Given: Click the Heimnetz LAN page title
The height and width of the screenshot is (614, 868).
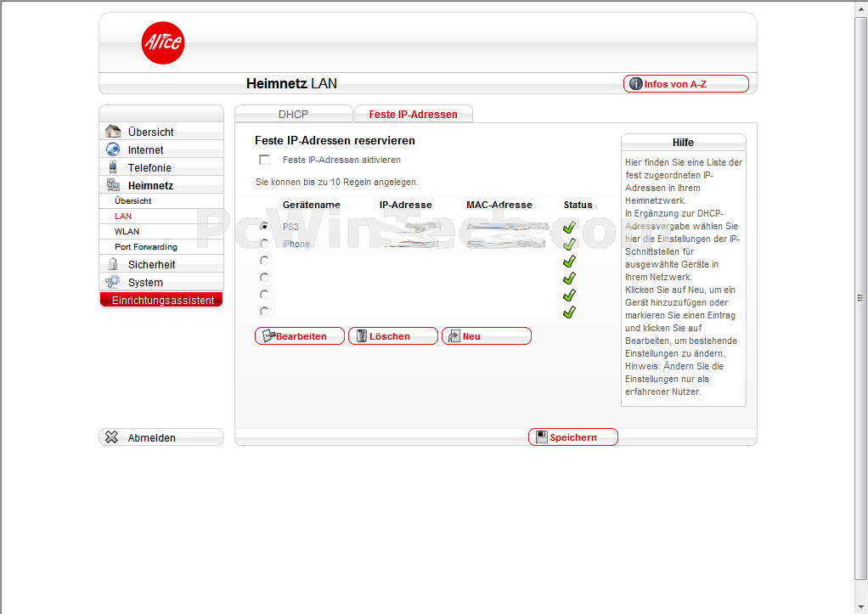Looking at the screenshot, I should pyautogui.click(x=291, y=83).
